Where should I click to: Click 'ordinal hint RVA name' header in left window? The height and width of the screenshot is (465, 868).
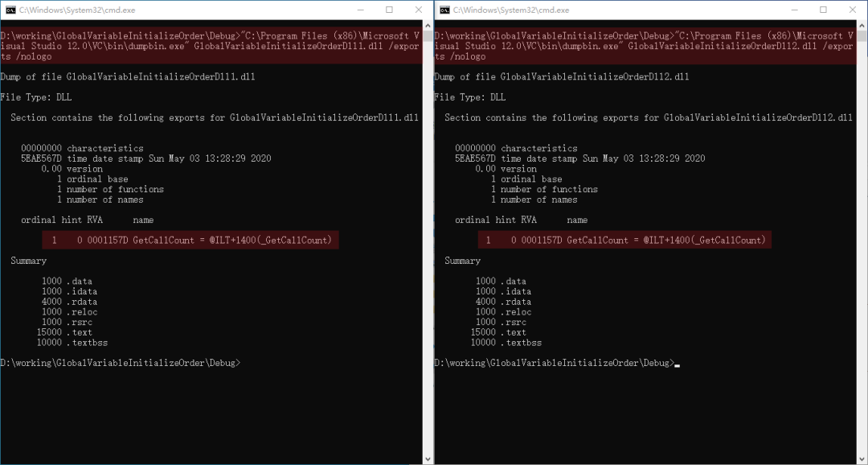(88, 220)
